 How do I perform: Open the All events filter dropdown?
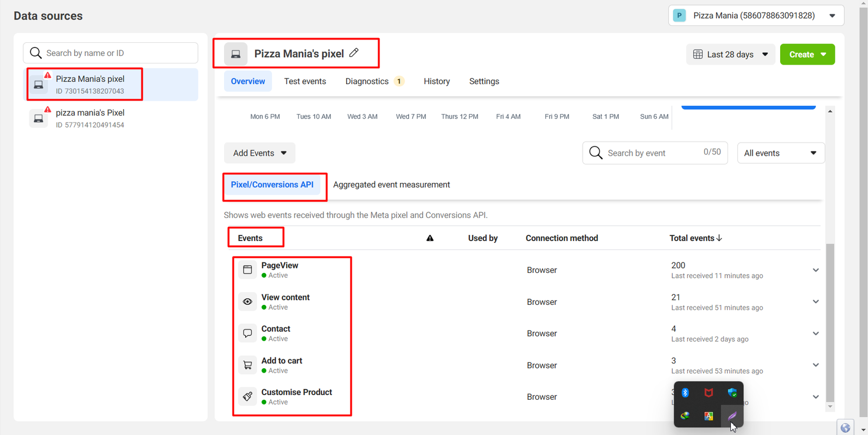[x=781, y=153]
